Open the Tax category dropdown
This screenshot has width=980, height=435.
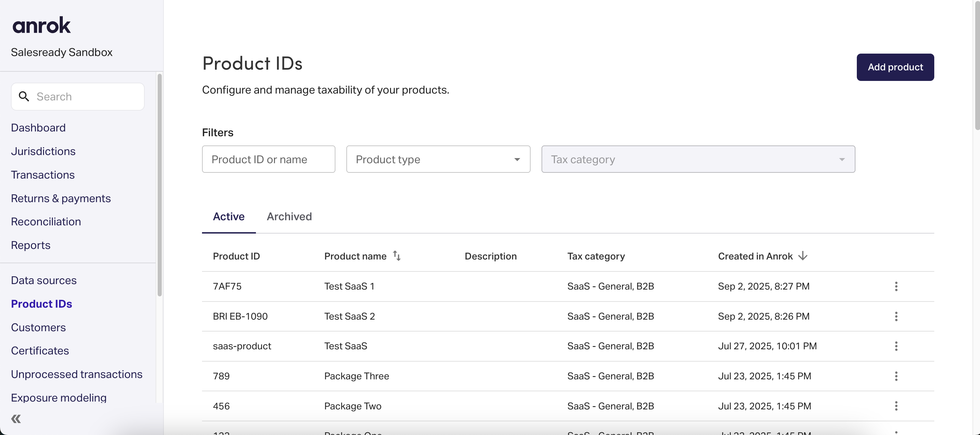(698, 159)
